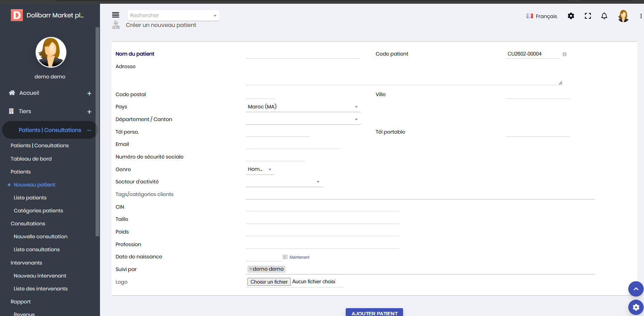Click the Nom du patient input field
The width and height of the screenshot is (644, 316).
click(302, 54)
